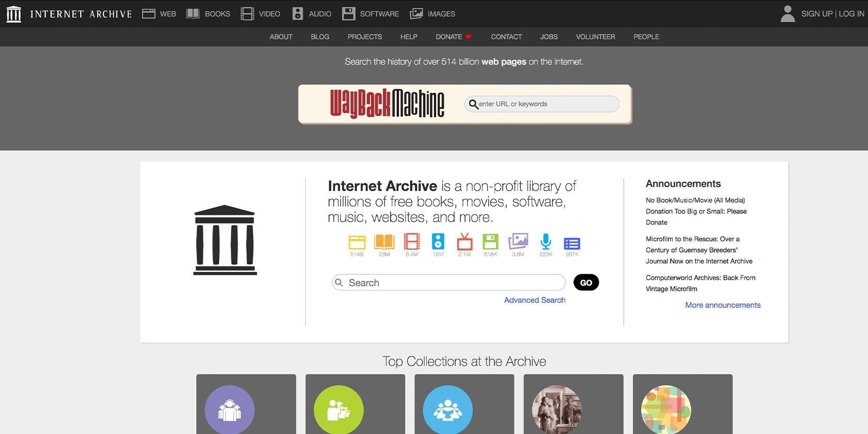Click the red movies film icon 6.4M
The image size is (868, 434).
click(x=412, y=242)
